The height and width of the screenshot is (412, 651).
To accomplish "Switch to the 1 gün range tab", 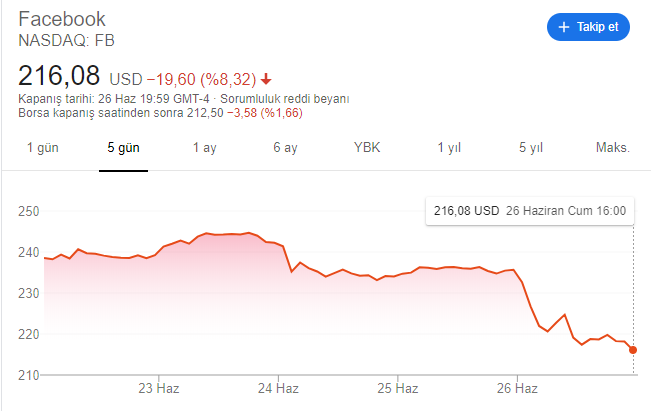I will (43, 147).
